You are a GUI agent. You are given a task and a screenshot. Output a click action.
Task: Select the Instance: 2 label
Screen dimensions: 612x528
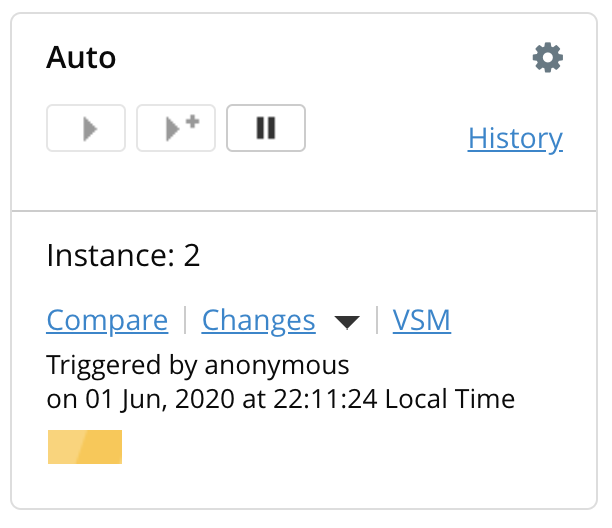pos(123,256)
